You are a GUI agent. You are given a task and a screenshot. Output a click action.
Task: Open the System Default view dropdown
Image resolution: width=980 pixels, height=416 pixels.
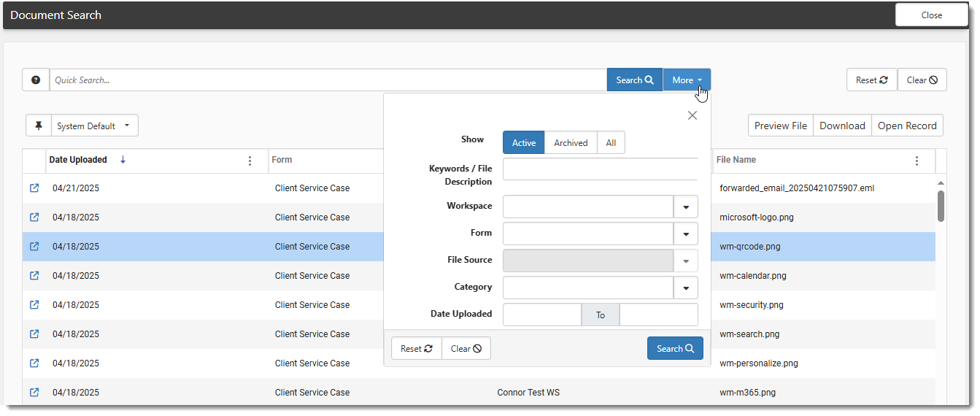coord(94,126)
